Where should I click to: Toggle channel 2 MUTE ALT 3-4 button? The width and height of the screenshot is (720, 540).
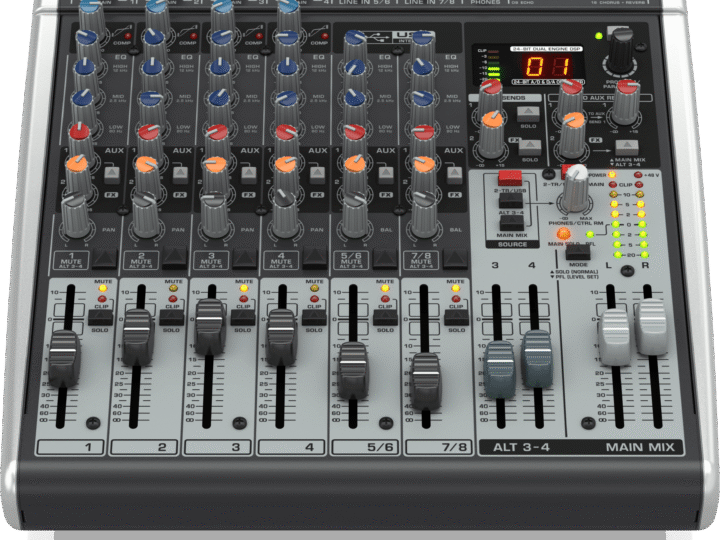coord(174,259)
